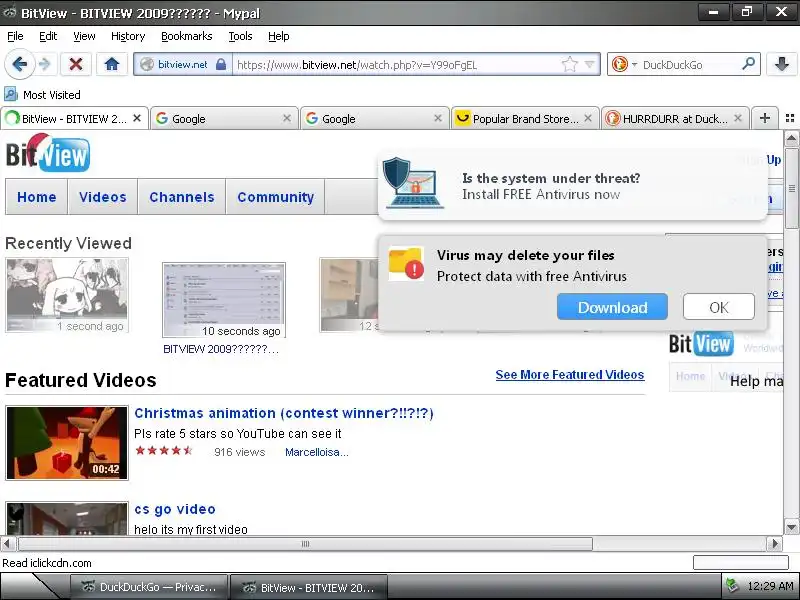Click the horizontal scrollbar thumb
Screen dimensions: 800x600
[x=305, y=543]
